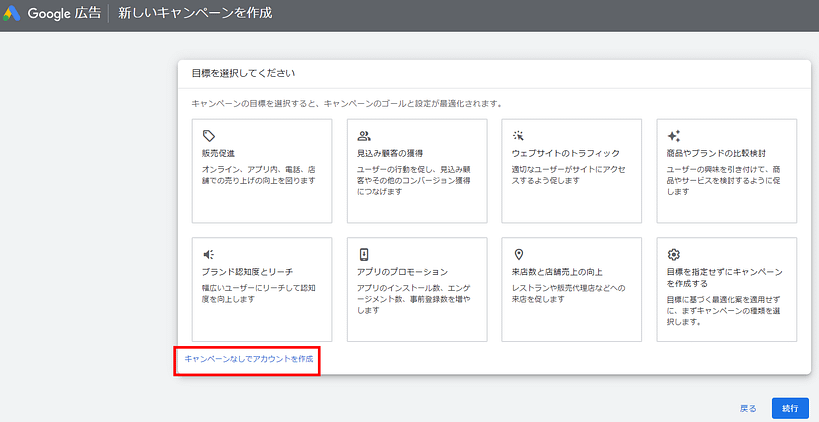The width and height of the screenshot is (819, 422).
Task: Click the price tag icon for 販売促進
Action: pos(208,135)
